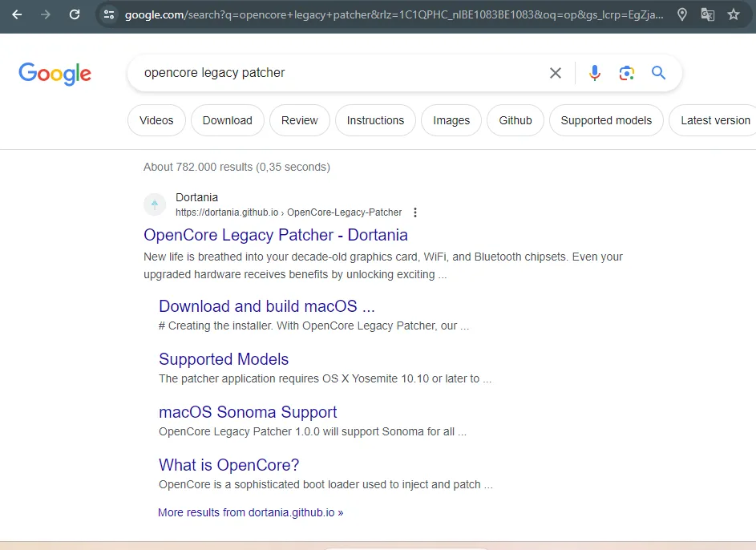Click the dortania.github.io breadcrumb URL
This screenshot has width=756, height=550.
coord(289,212)
